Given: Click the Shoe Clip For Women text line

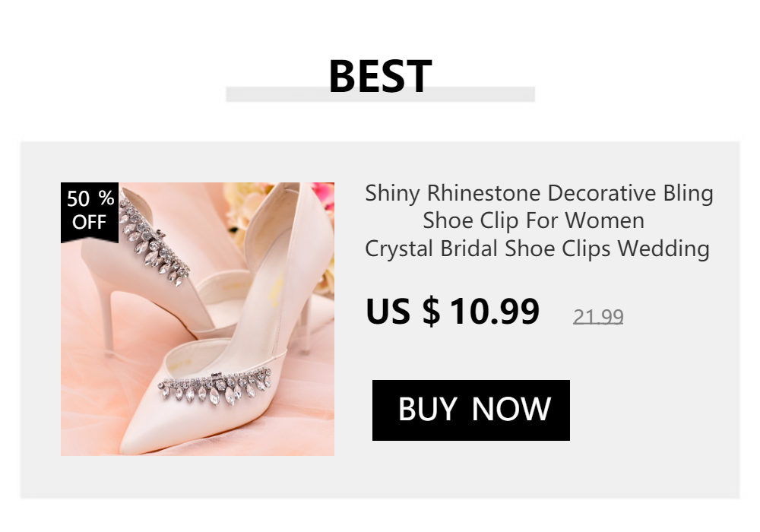Looking at the screenshot, I should coord(534,221).
